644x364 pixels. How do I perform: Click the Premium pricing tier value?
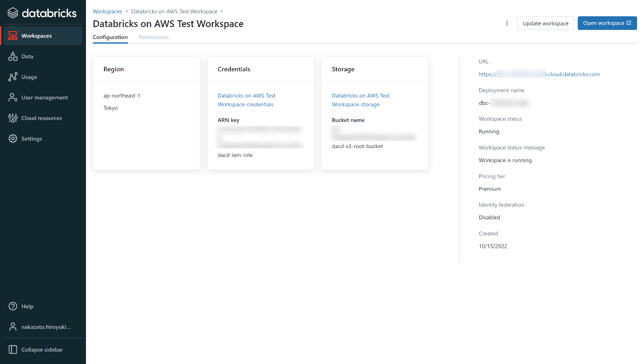tap(490, 189)
